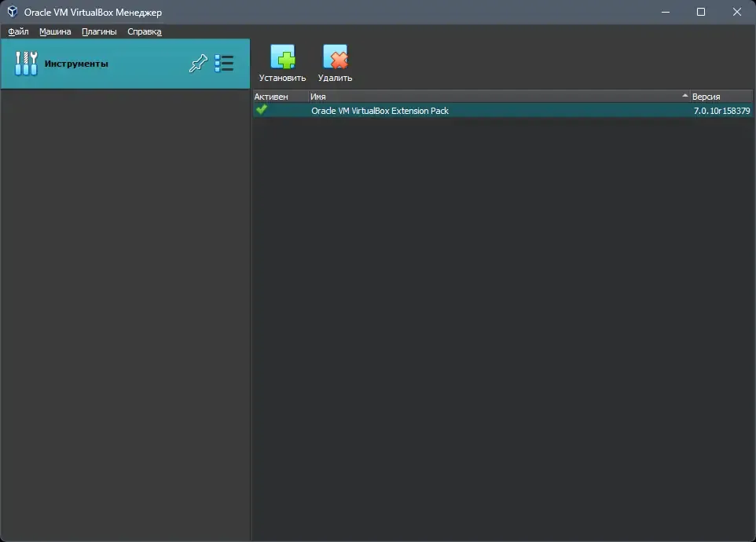Image resolution: width=756 pixels, height=542 pixels.
Task: Click the green checkmark active status icon
Action: [x=262, y=110]
